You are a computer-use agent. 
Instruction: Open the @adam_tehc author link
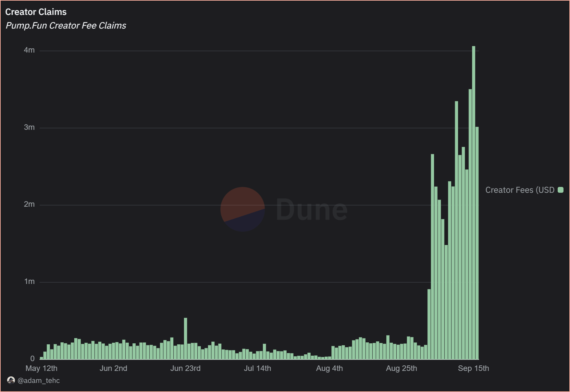tap(39, 380)
